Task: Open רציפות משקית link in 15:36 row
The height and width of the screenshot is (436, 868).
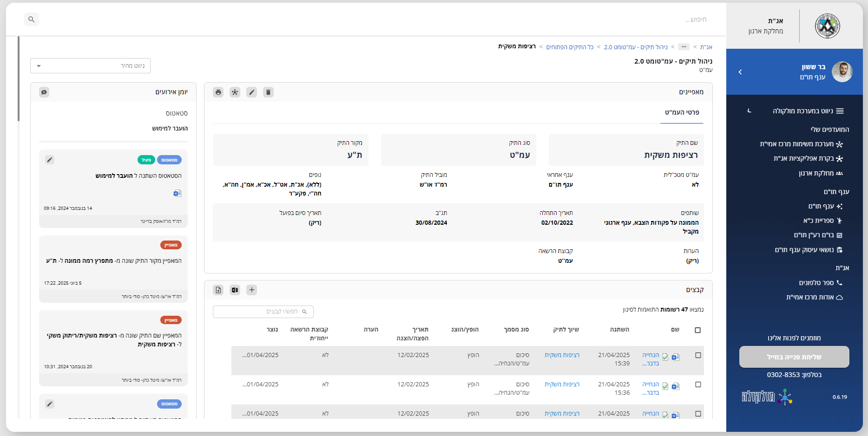Action: click(x=562, y=384)
